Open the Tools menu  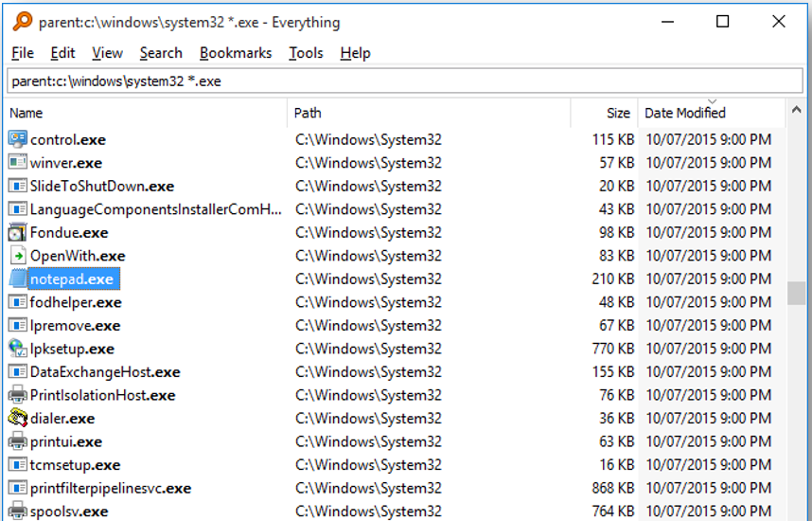point(306,53)
